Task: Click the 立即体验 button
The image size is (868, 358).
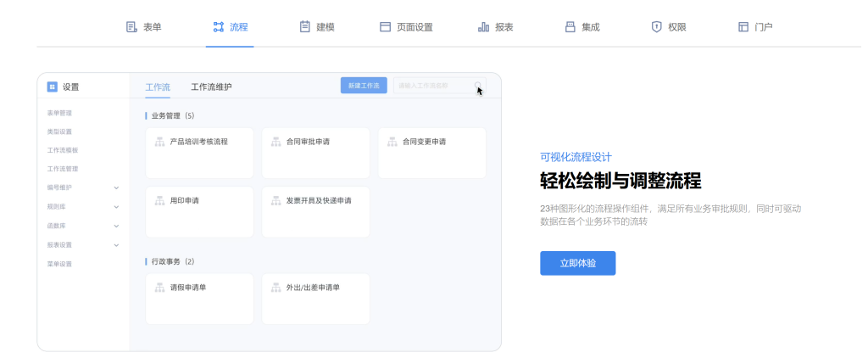Action: 577,263
